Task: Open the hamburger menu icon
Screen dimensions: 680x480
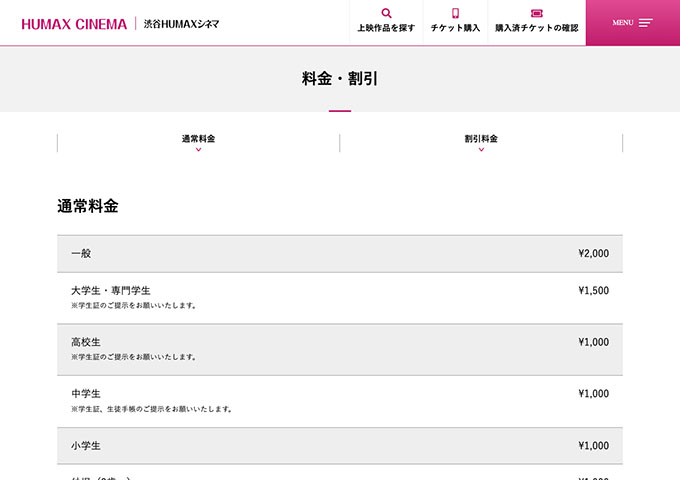Action: [645, 23]
